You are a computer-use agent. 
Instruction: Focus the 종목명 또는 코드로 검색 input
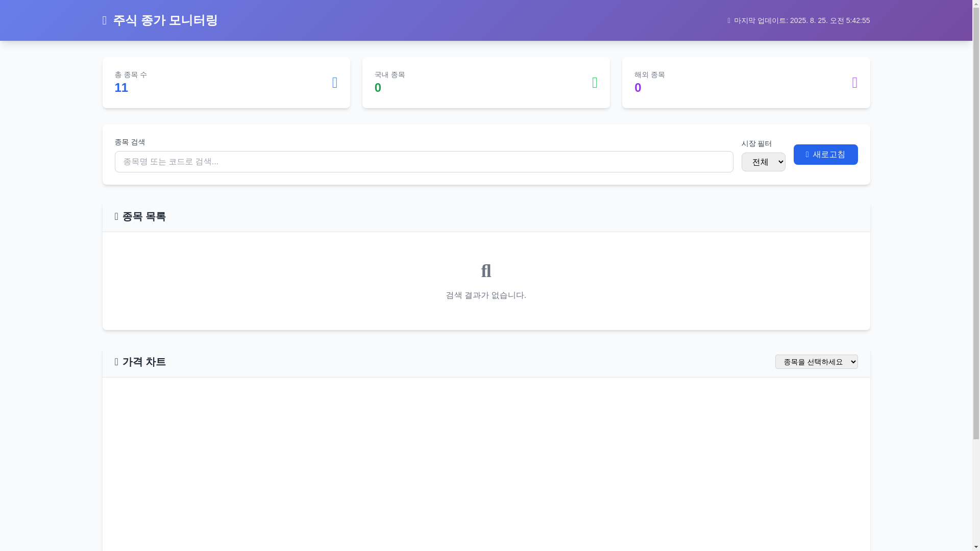pyautogui.click(x=424, y=162)
